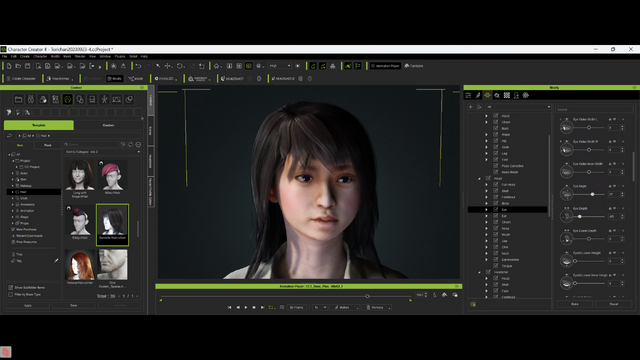640x360 pixels.
Task: Click the Headshot plugin button
Action: (x=233, y=78)
